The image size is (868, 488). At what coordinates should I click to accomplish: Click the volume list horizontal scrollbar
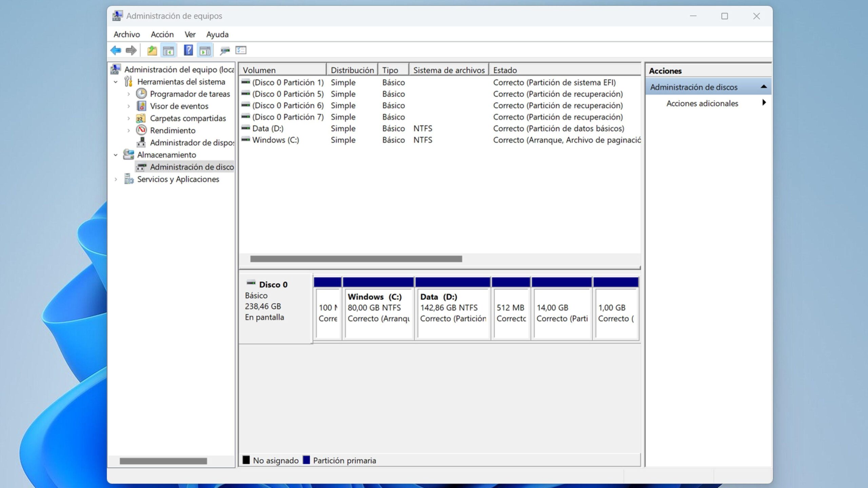[x=356, y=259]
